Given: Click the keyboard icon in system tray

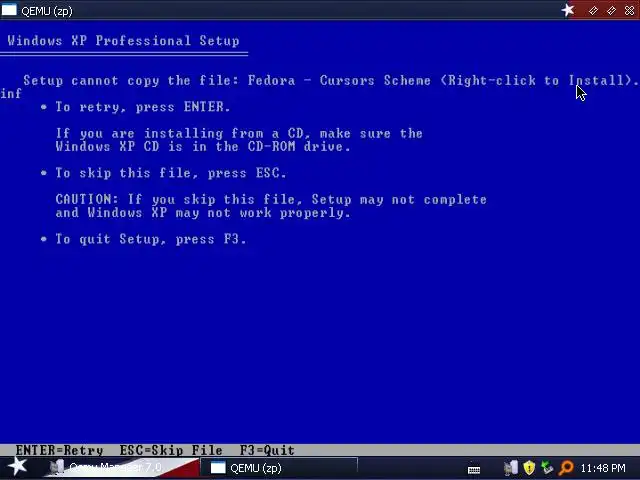Looking at the screenshot, I should 474,470.
